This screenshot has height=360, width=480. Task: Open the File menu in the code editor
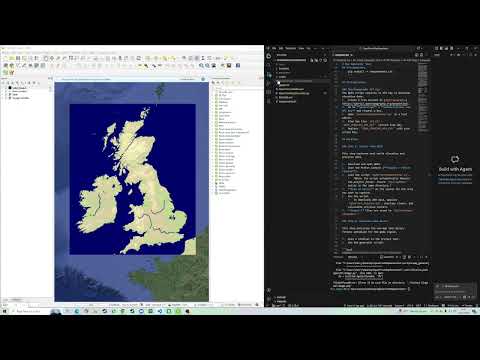tap(274, 48)
